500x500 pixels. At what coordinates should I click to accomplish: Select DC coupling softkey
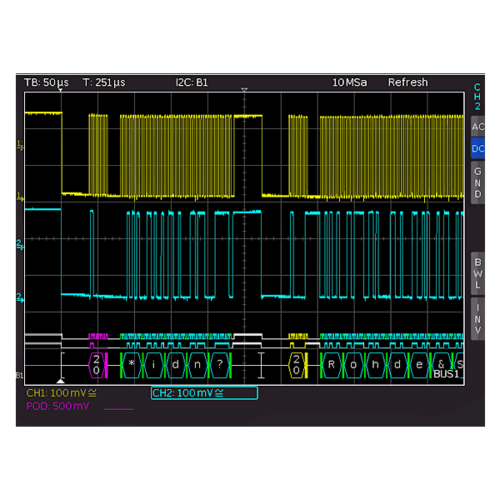point(478,148)
